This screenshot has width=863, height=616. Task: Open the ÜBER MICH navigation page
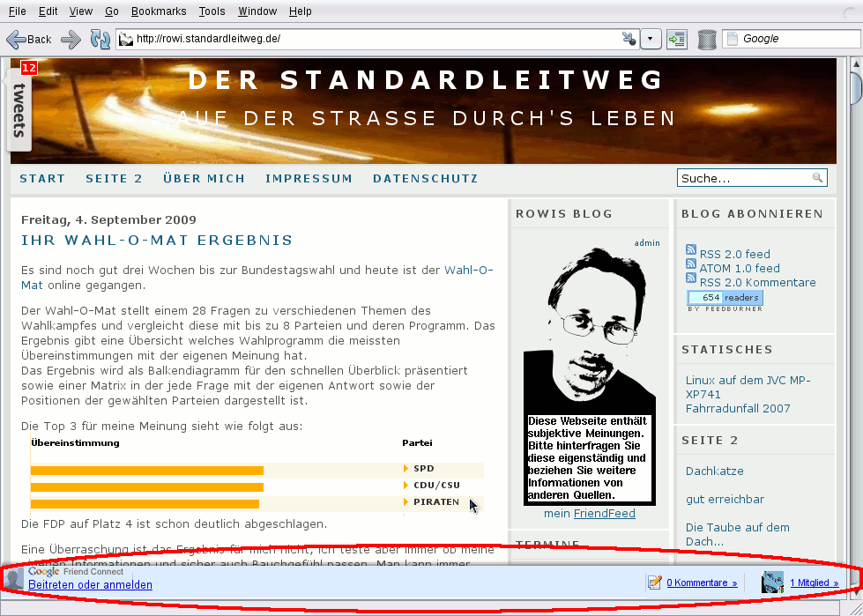[204, 178]
